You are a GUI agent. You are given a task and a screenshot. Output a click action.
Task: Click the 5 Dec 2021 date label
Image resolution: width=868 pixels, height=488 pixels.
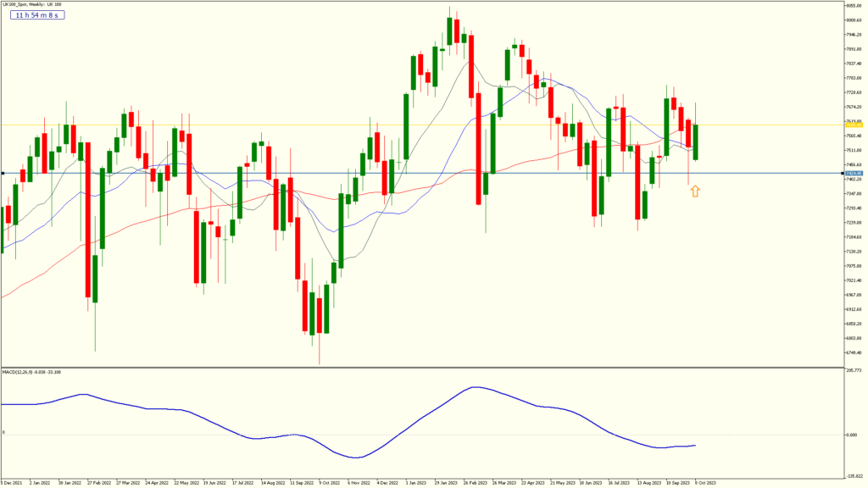(12, 483)
